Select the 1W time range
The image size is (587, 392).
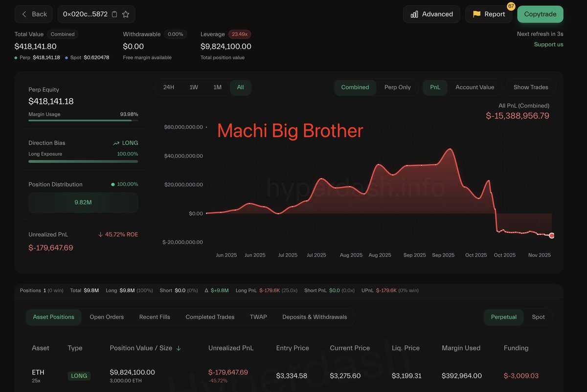tap(194, 87)
